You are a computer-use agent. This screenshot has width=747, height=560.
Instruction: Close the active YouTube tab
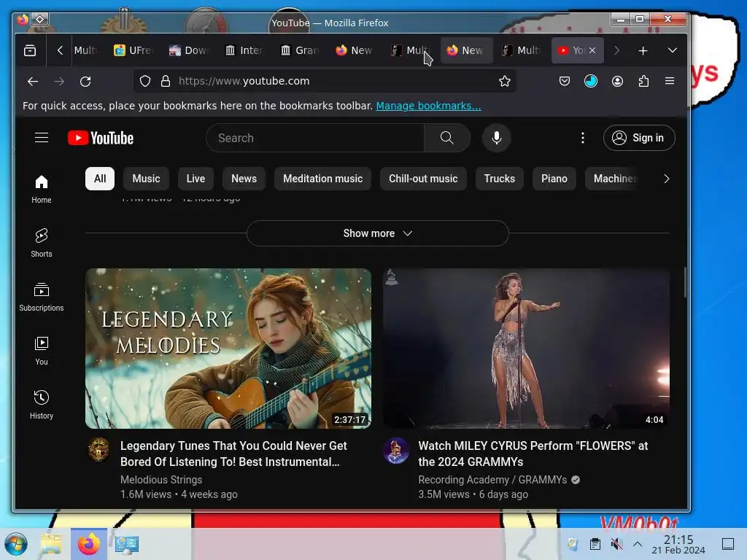point(592,50)
